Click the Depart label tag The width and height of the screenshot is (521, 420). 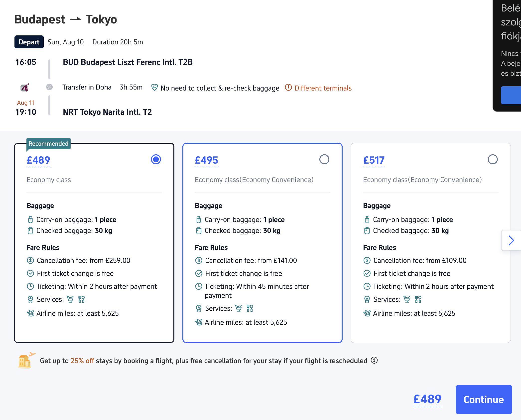point(29,42)
